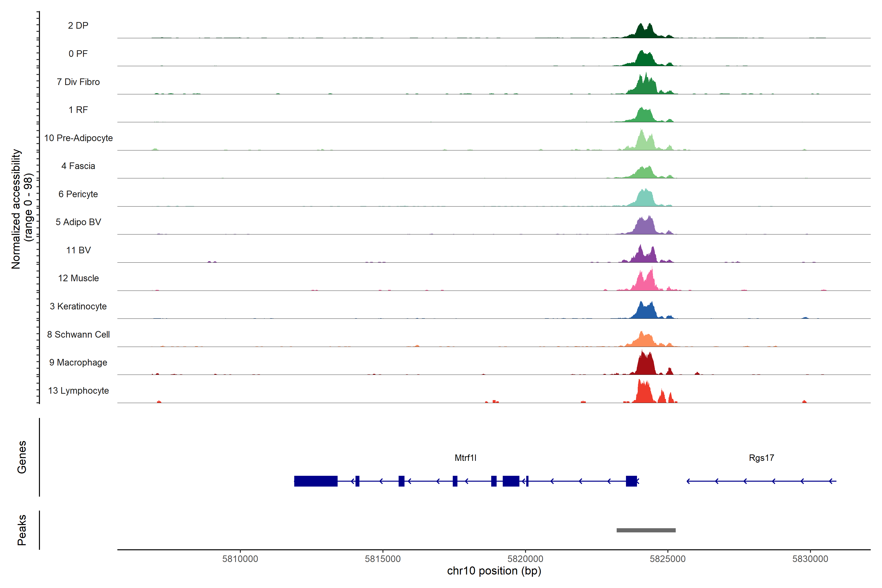The width and height of the screenshot is (882, 588).
Task: Click the 8 Schwann Cell label
Action: click(78, 334)
